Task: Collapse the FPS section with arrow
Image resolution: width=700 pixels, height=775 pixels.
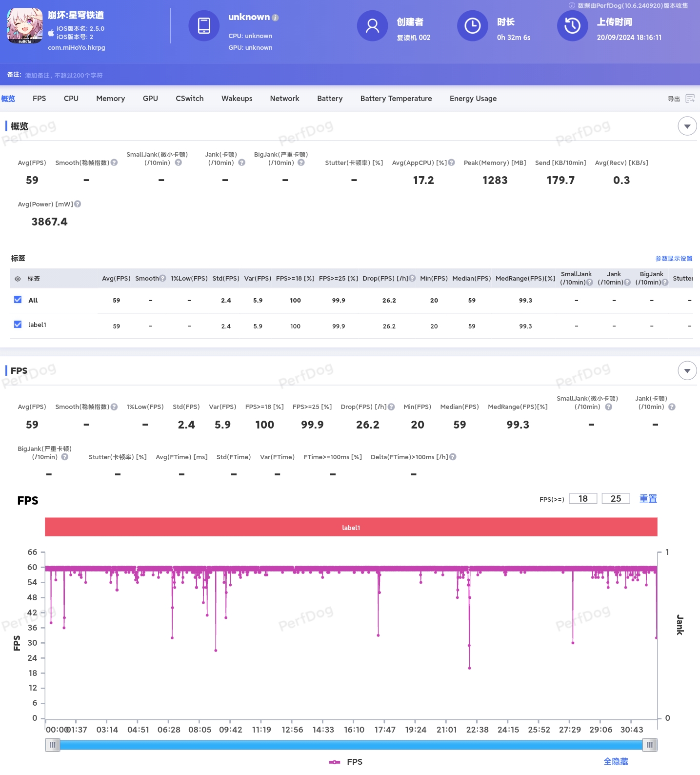Action: click(x=687, y=370)
